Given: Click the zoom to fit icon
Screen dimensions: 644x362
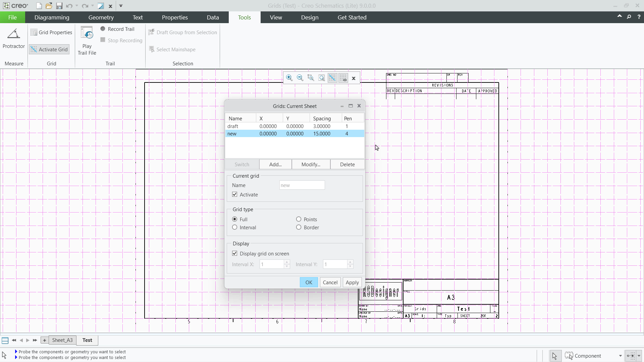Looking at the screenshot, I should pos(321,78).
